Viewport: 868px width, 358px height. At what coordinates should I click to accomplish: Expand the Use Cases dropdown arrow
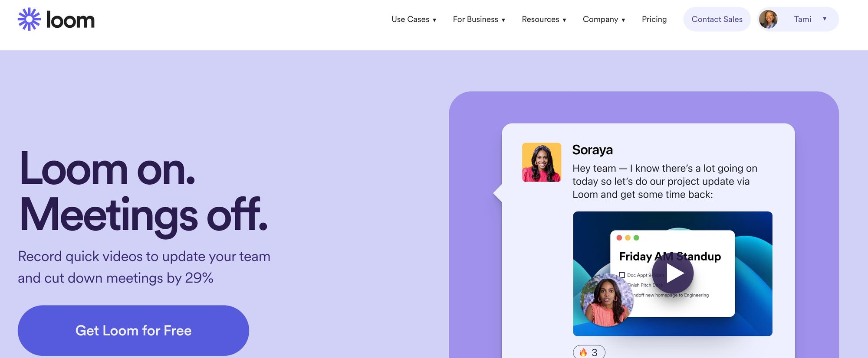pyautogui.click(x=434, y=20)
